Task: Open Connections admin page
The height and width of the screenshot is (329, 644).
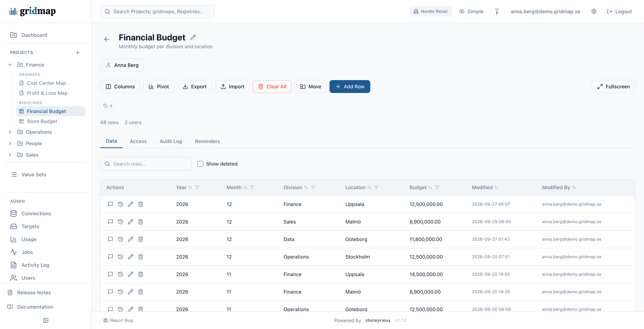Action: [x=36, y=213]
